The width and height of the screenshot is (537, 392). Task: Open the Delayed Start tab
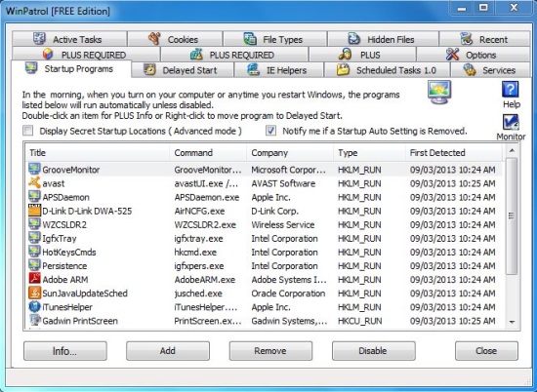pyautogui.click(x=183, y=70)
